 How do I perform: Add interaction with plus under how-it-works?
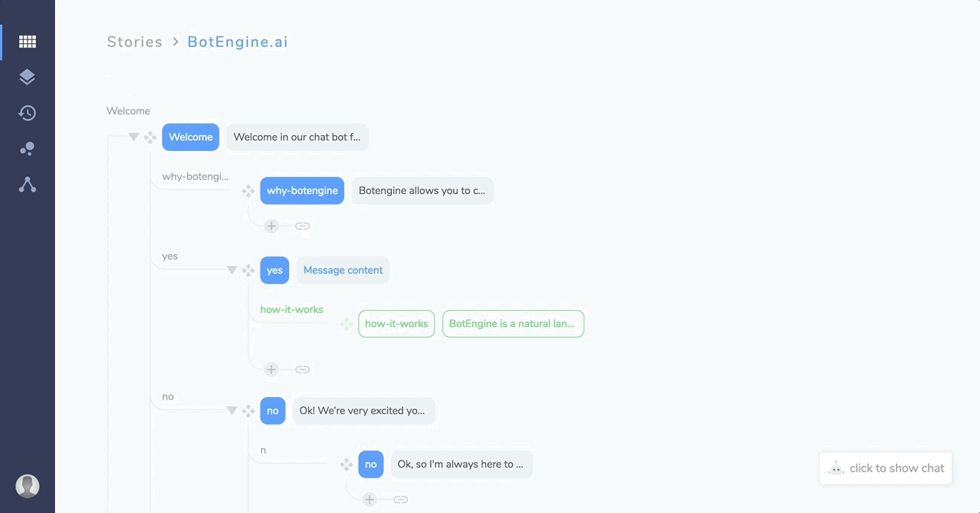(271, 370)
